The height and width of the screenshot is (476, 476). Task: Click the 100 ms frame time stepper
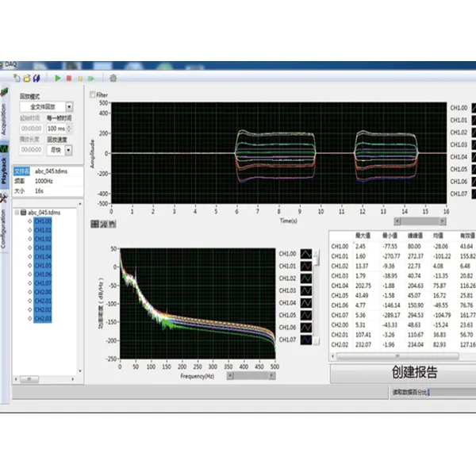[69, 129]
